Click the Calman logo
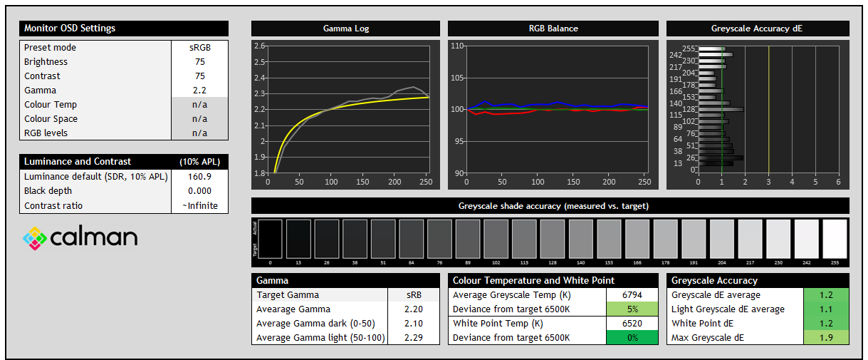868x360 pixels. 80,238
